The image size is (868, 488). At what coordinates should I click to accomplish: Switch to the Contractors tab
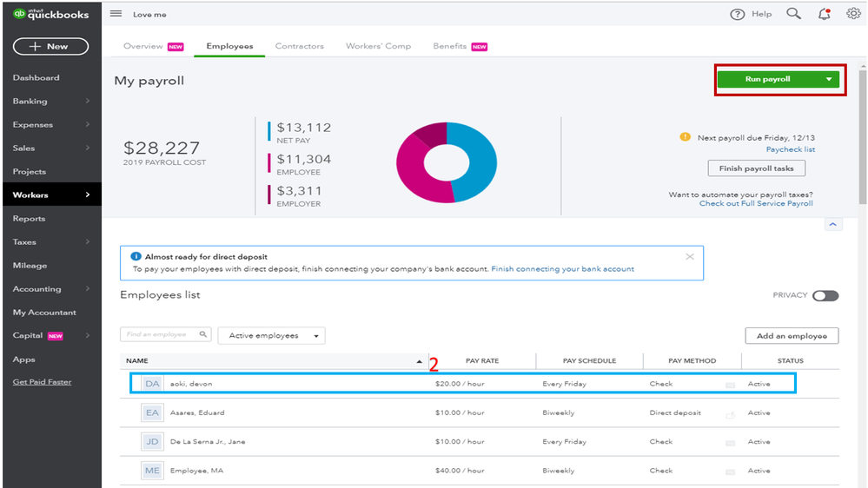coord(299,46)
